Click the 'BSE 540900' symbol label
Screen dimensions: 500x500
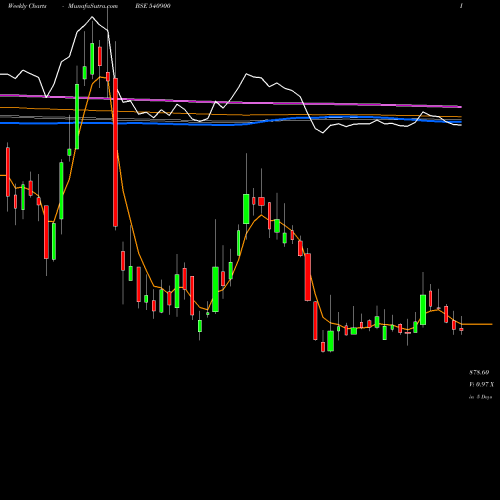pos(153,6)
